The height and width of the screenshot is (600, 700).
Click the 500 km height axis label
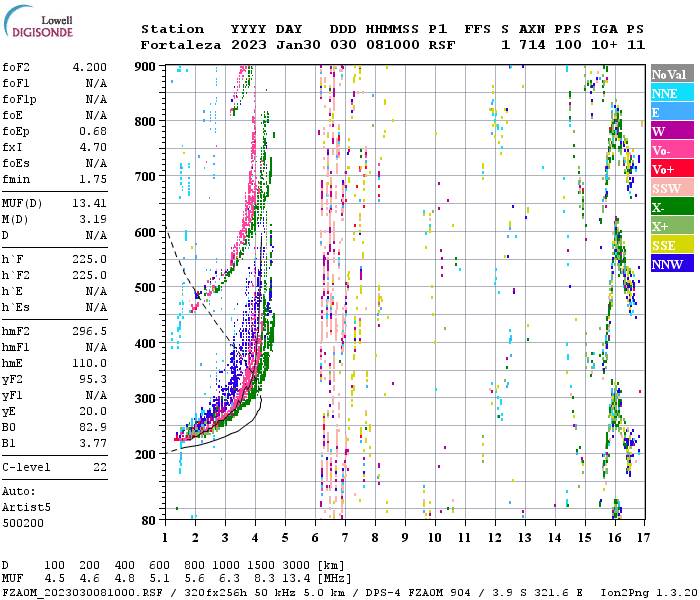[x=145, y=287]
